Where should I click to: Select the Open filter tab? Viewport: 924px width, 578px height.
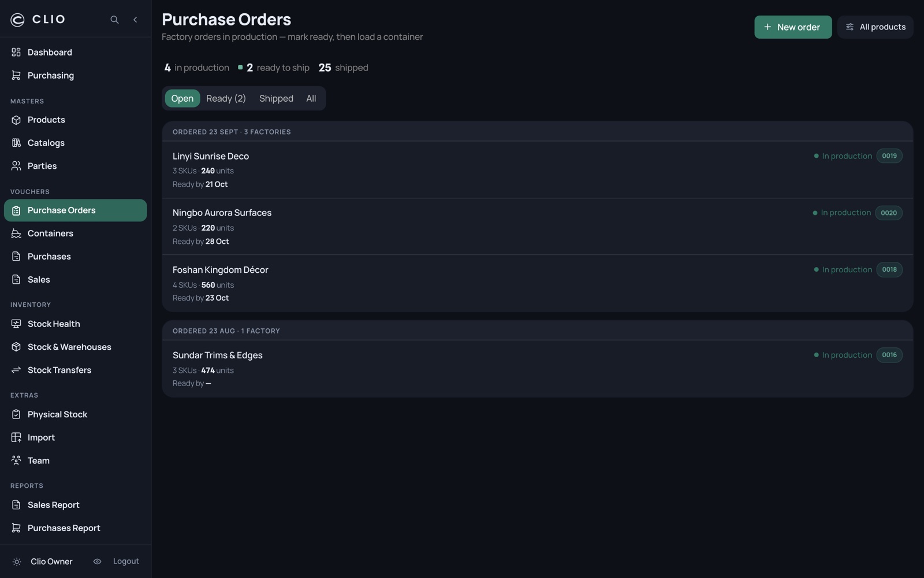182,99
